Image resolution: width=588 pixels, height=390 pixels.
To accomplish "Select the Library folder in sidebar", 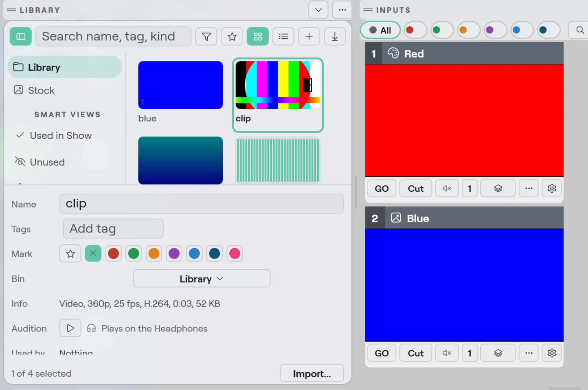I will [65, 67].
